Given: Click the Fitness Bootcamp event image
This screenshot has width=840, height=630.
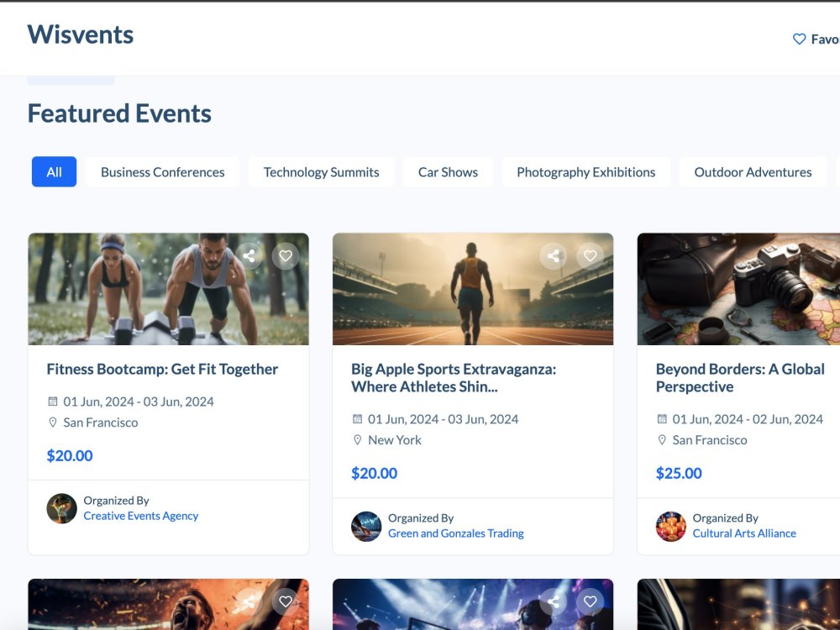Looking at the screenshot, I should 168,289.
